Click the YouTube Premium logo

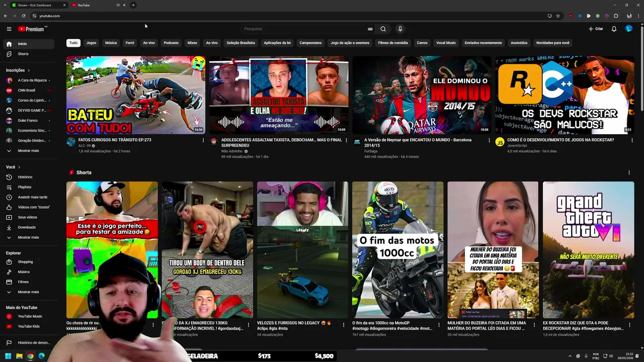point(31,29)
